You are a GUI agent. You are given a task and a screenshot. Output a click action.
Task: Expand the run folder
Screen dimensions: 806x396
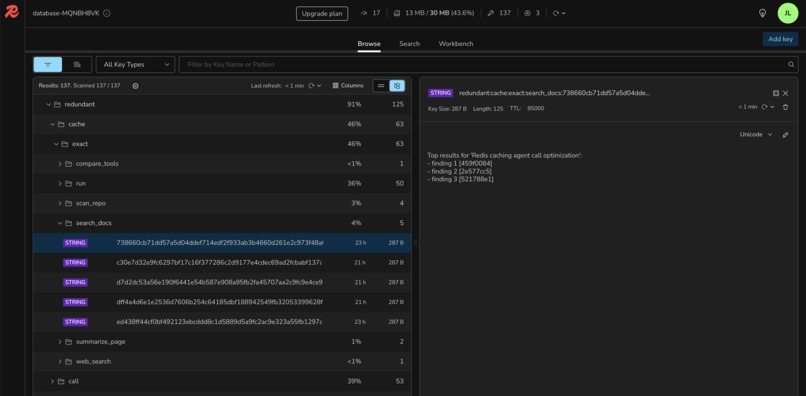click(x=60, y=184)
